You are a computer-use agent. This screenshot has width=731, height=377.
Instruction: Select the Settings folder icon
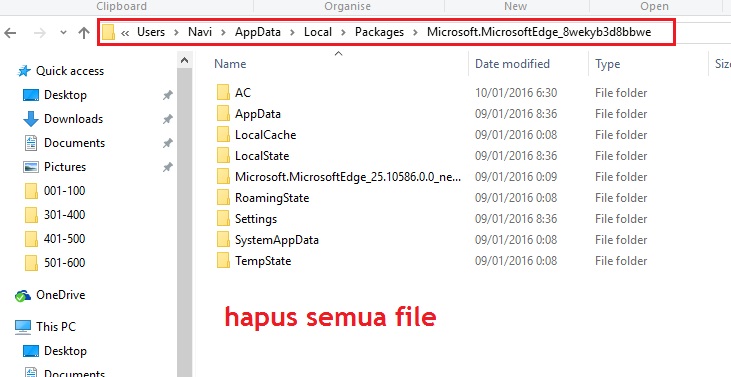pyautogui.click(x=223, y=219)
